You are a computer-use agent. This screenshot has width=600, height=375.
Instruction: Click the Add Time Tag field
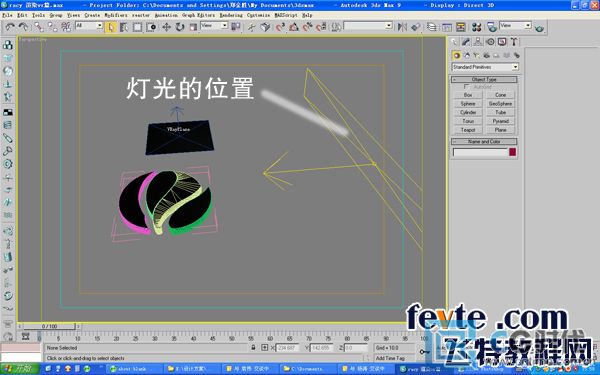tap(394, 358)
